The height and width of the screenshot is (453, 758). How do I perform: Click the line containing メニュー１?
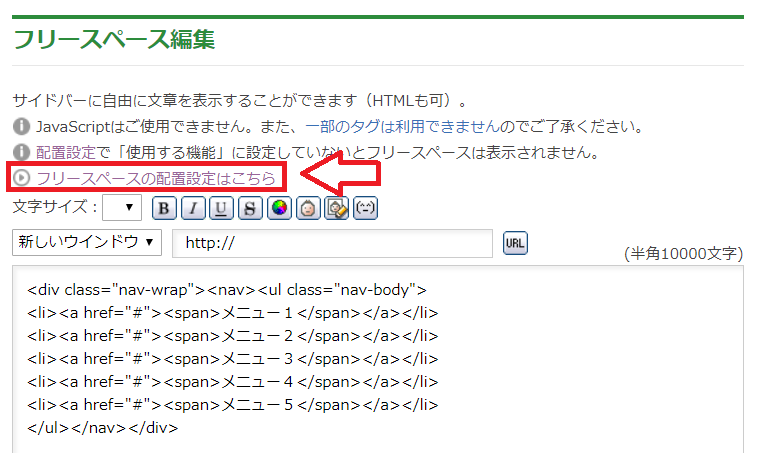(x=233, y=313)
